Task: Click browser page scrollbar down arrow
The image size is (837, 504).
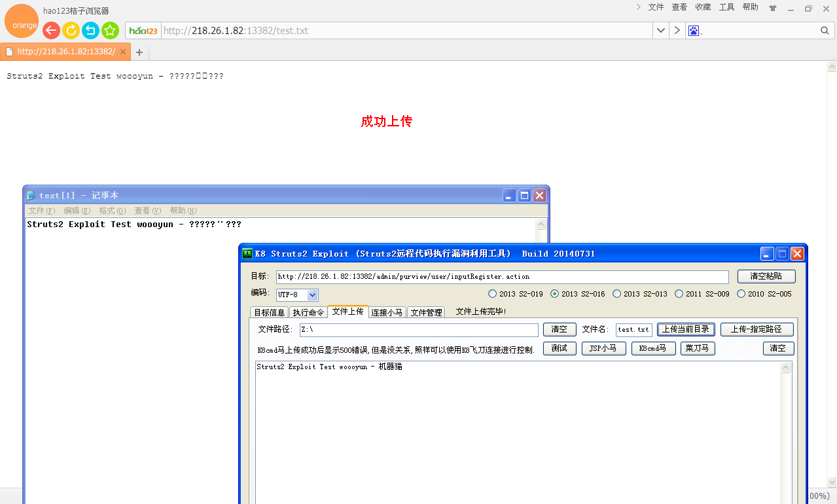Action: pos(832,482)
